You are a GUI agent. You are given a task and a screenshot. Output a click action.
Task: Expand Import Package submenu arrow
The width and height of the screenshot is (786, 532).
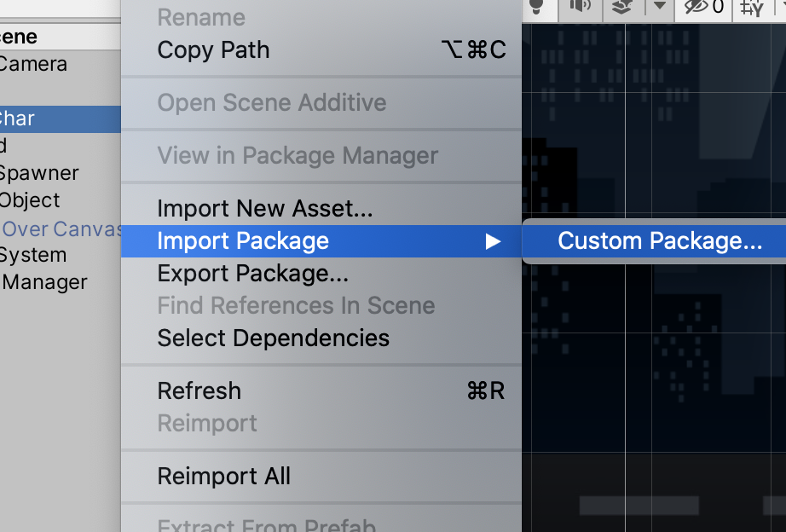pyautogui.click(x=493, y=241)
